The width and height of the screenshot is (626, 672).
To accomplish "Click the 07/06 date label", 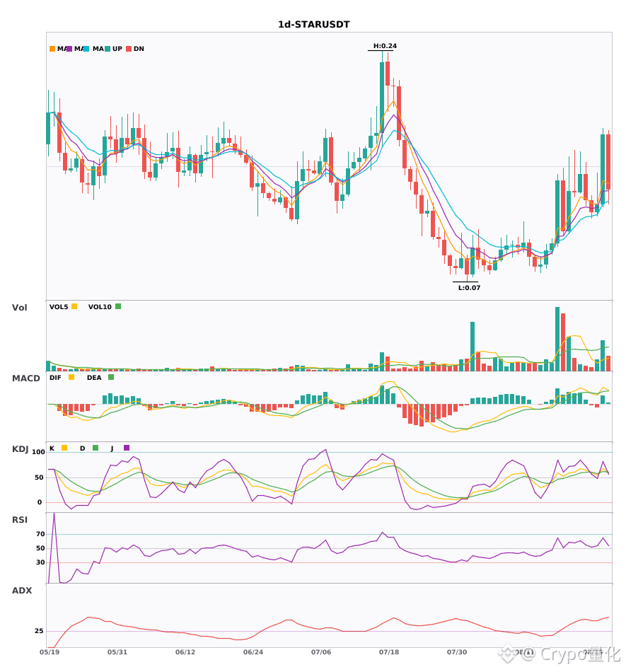I will (321, 652).
